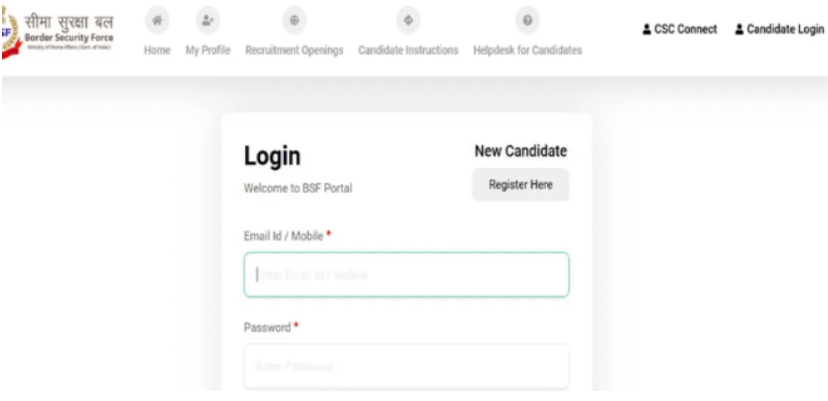Click the Candidate Instructions circular icon
This screenshot has width=828, height=401.
pos(408,20)
